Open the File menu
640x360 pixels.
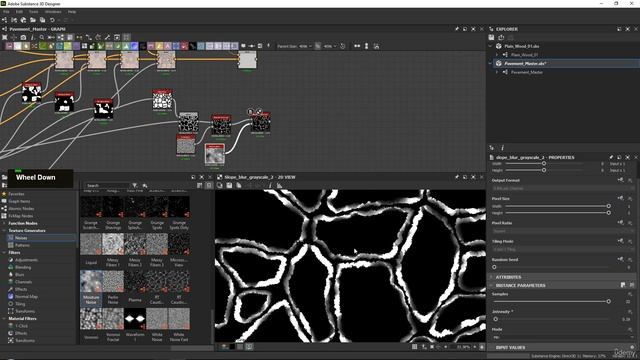[6, 12]
